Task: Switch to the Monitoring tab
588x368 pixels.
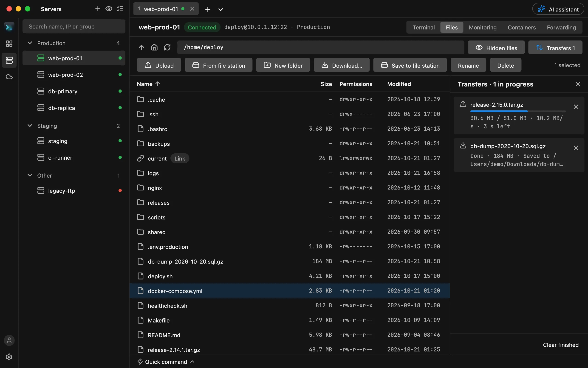Action: (483, 27)
